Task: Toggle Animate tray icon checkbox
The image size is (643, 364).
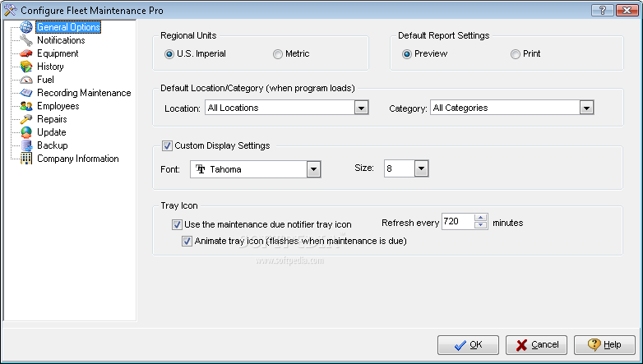Action: click(x=187, y=241)
